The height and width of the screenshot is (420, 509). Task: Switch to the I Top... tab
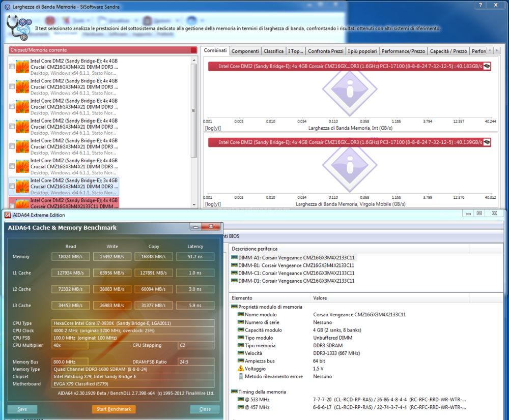point(295,51)
